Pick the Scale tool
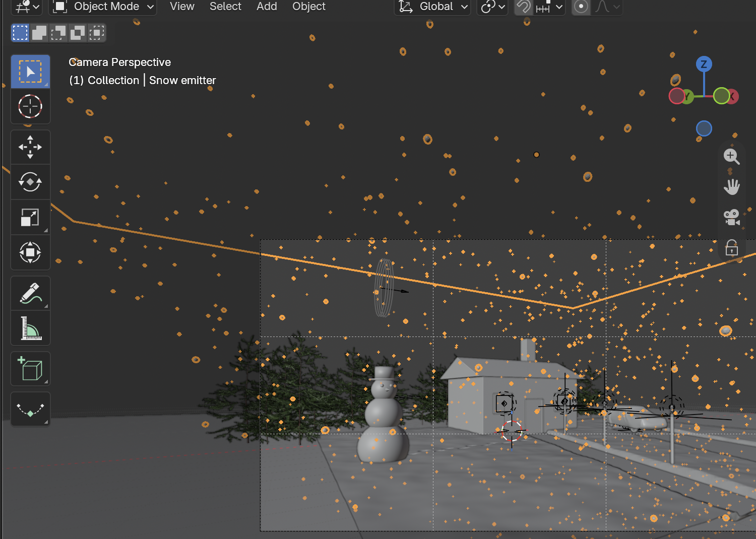 pos(30,217)
